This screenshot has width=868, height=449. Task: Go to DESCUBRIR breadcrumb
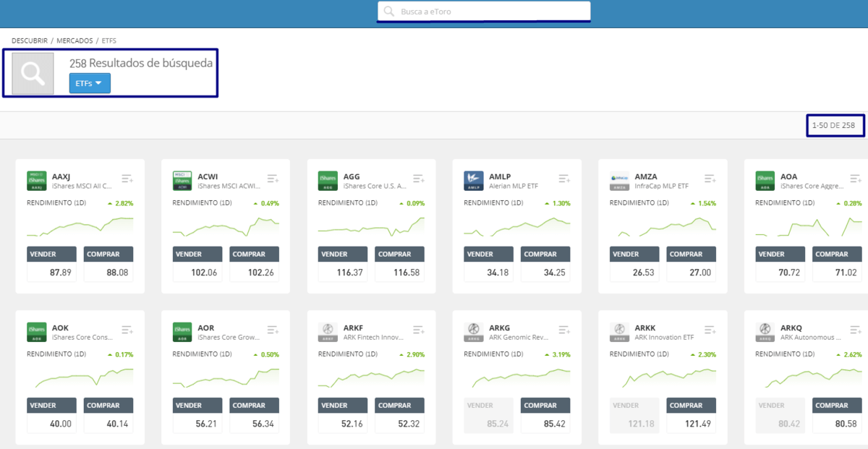tap(30, 40)
